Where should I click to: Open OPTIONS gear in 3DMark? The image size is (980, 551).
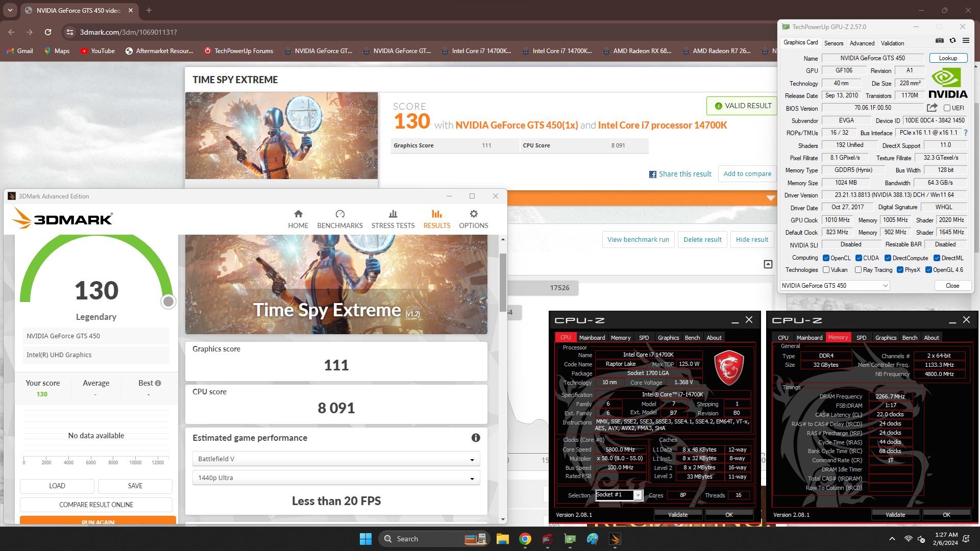coord(474,214)
